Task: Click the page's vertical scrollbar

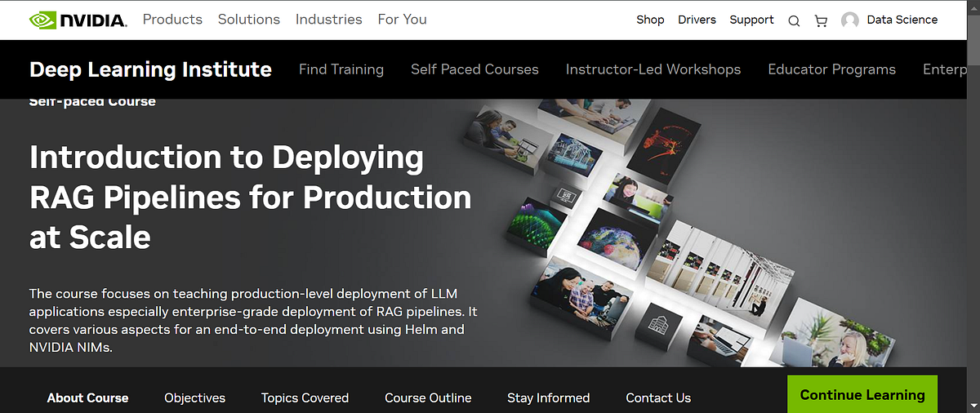Action: (973, 206)
